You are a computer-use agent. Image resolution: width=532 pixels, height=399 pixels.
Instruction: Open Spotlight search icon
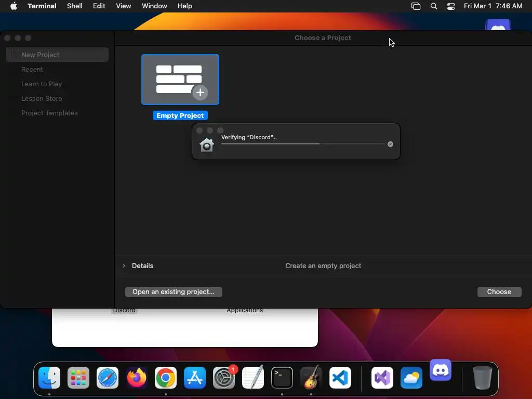point(434,6)
